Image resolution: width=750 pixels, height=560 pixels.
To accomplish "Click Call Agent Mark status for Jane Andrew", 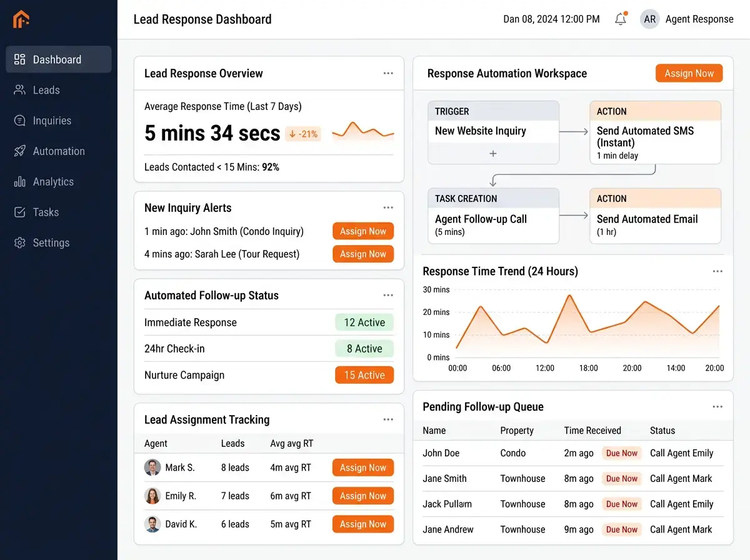I will [681, 529].
